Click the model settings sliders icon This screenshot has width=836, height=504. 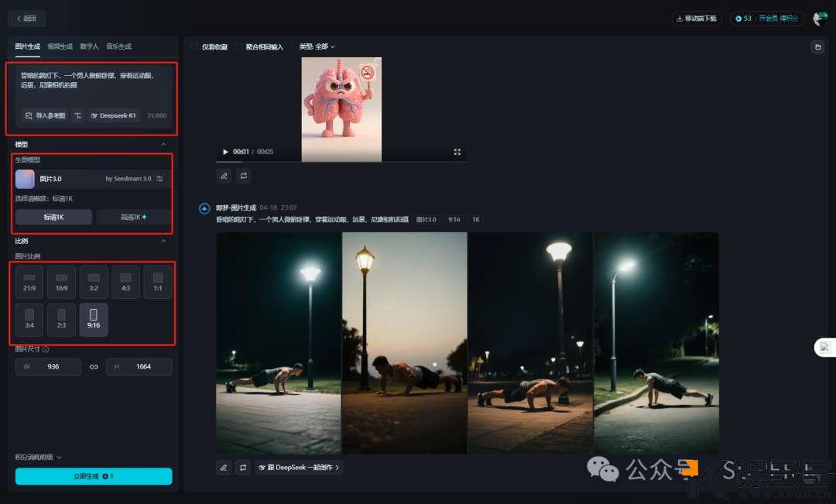159,179
